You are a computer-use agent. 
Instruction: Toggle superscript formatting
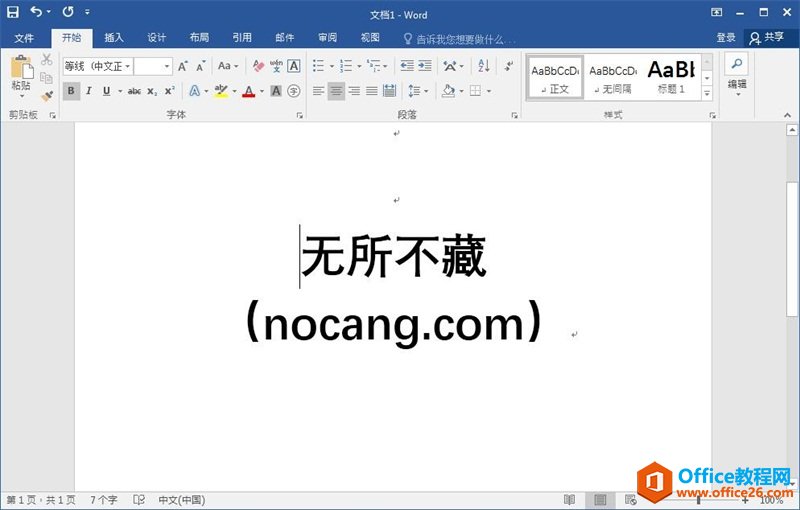tap(169, 91)
